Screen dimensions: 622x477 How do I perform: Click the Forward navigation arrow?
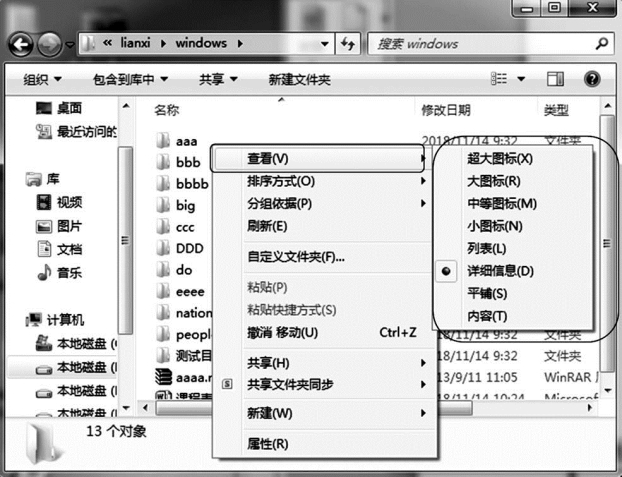pos(50,44)
